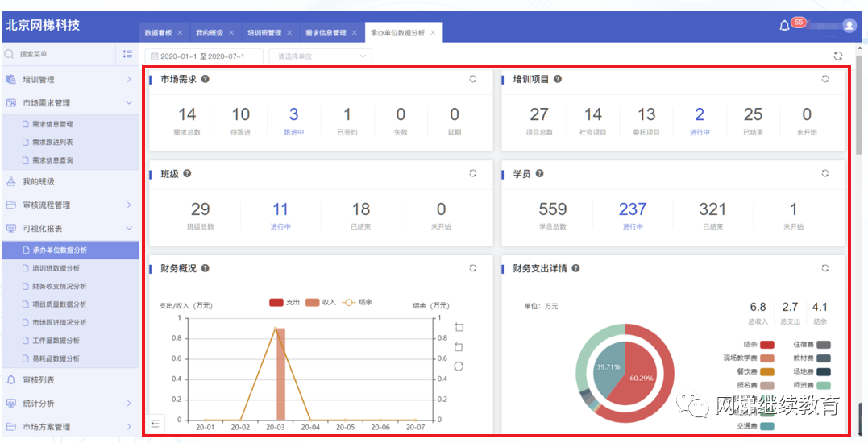Screen dimensions: 868x443
Task: Toggle 师资费 in the pie legend
Action: click(812, 386)
